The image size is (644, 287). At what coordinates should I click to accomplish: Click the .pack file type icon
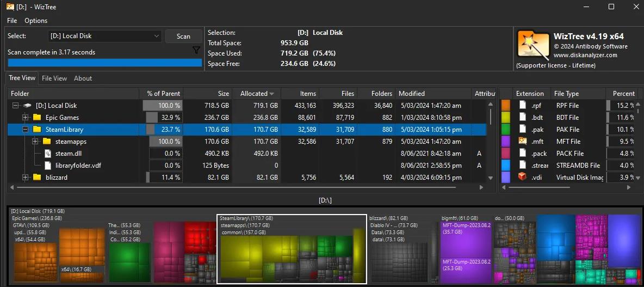(522, 153)
